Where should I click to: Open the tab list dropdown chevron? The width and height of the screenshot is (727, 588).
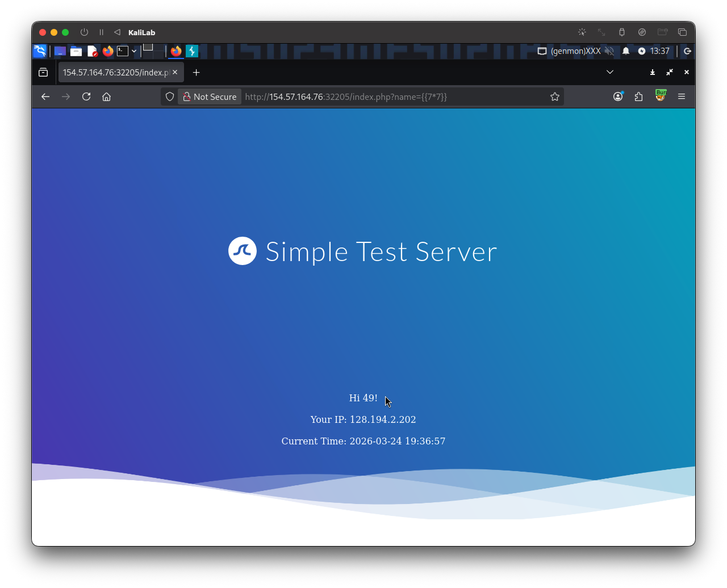click(609, 72)
